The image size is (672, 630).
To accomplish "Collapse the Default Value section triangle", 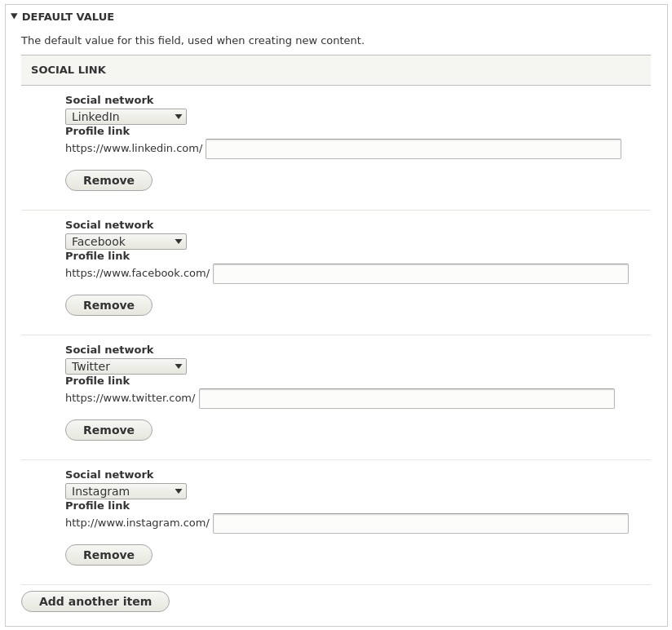I will [x=14, y=16].
